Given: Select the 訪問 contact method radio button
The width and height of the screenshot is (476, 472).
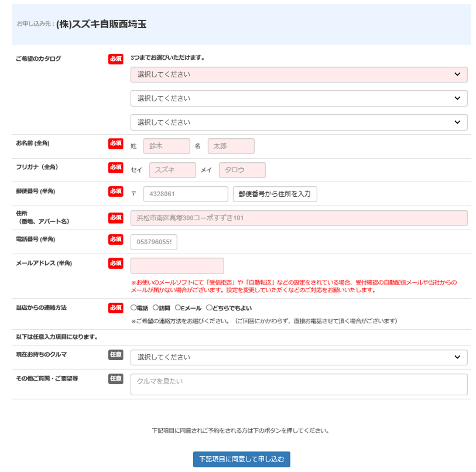Looking at the screenshot, I should pos(155,307).
